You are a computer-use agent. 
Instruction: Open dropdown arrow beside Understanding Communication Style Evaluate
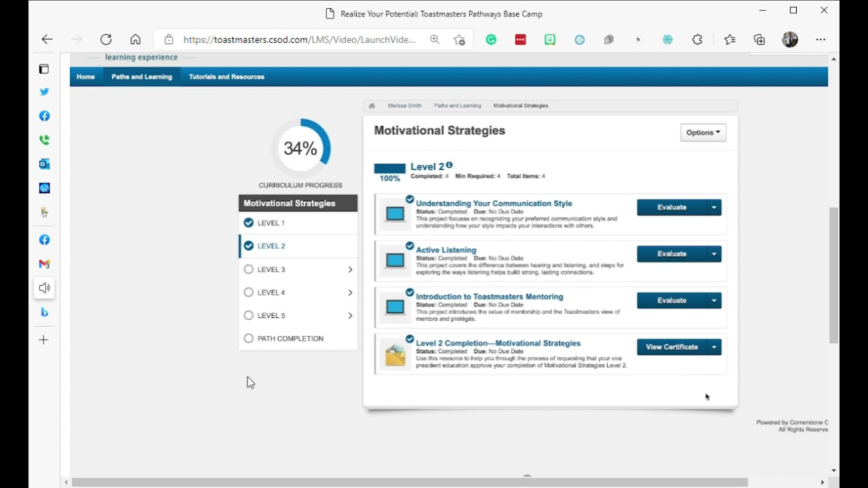714,207
